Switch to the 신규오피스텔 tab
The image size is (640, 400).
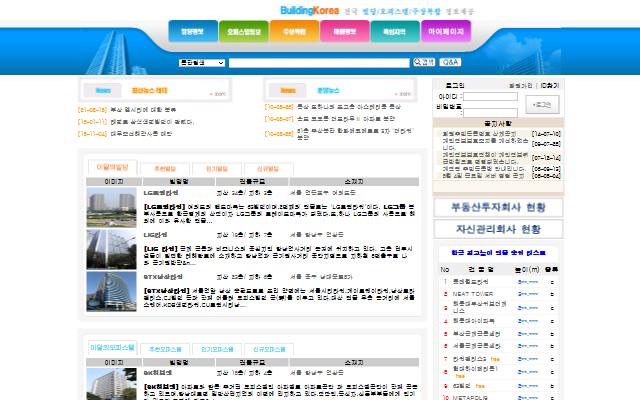pos(268,349)
